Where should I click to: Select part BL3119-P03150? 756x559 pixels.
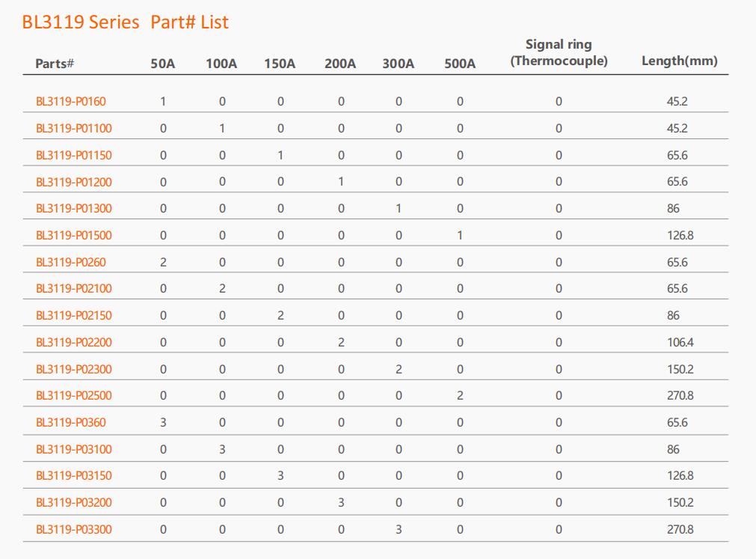(74, 476)
